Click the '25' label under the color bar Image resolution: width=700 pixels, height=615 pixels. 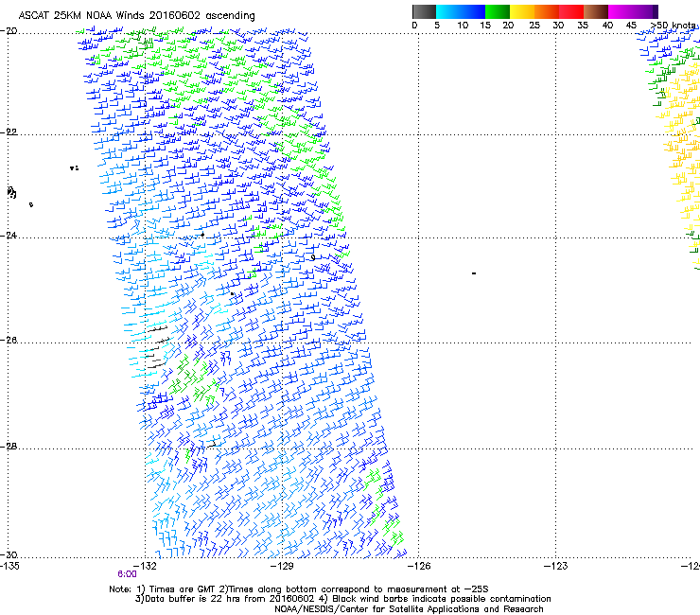click(534, 26)
